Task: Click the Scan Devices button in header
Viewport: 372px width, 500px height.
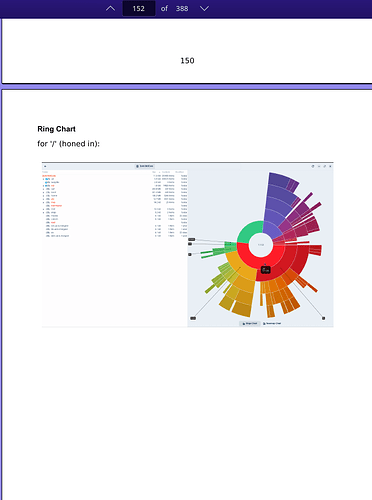Action: (x=145, y=166)
